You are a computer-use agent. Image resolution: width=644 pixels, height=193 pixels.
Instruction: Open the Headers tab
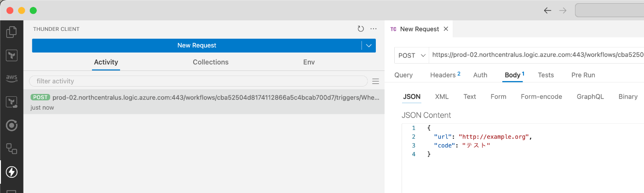(x=445, y=75)
